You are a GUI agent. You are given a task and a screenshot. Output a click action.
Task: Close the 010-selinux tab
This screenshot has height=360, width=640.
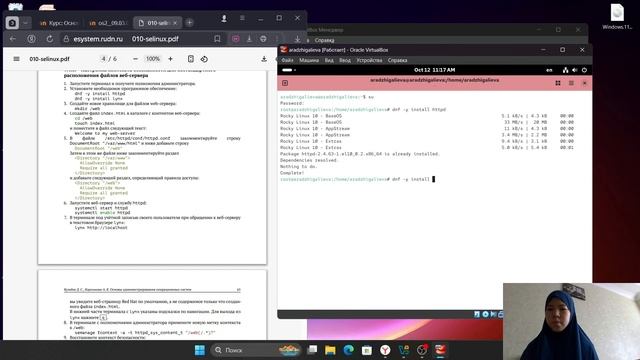click(175, 23)
